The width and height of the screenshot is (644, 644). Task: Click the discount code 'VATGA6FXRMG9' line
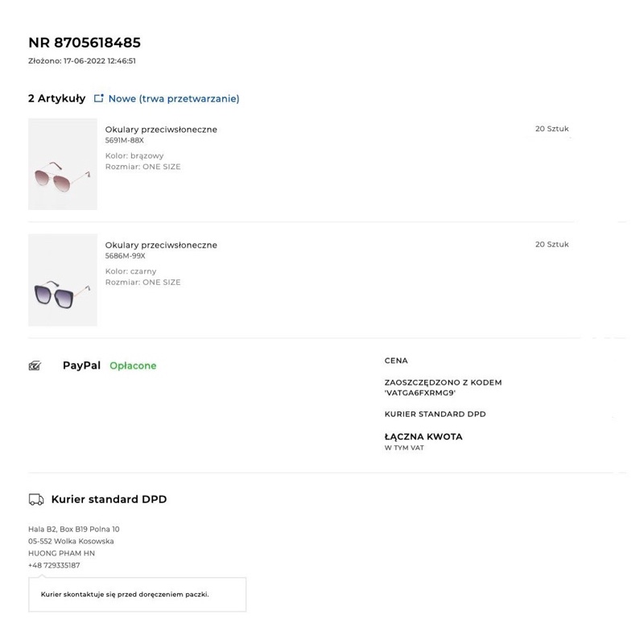pos(444,387)
